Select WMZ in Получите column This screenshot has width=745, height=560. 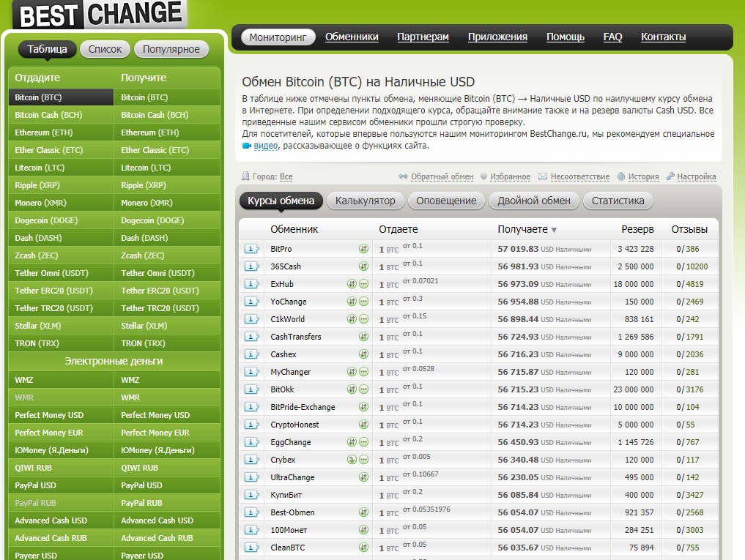[x=167, y=380]
